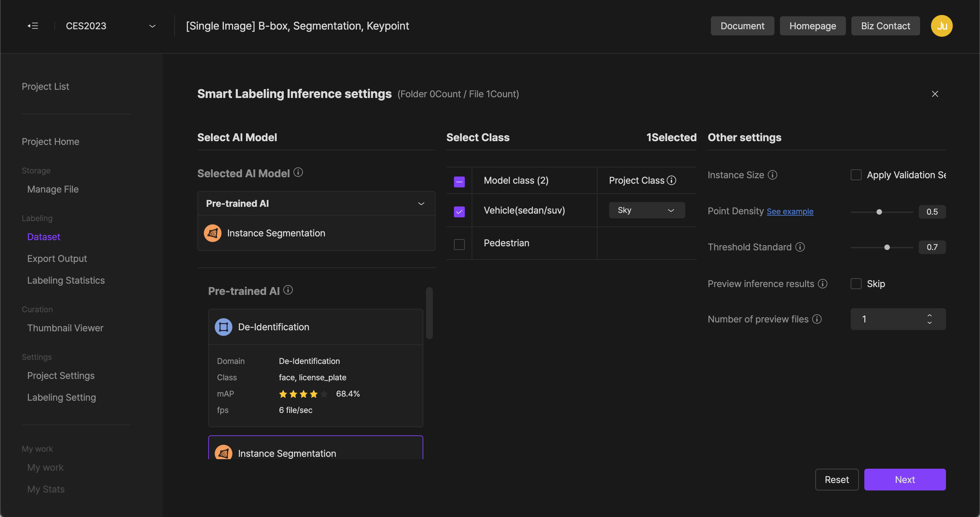
Task: Collapse the sidebar menu icon
Action: tap(33, 26)
